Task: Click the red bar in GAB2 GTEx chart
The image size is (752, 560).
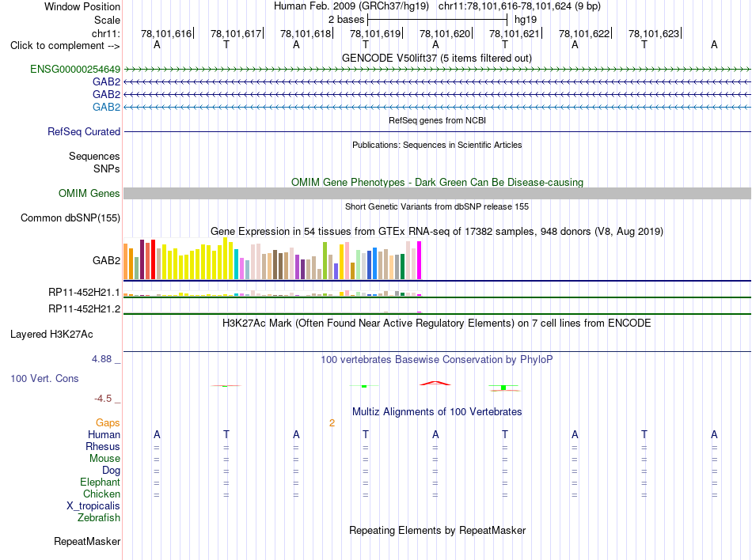Action: [153, 259]
